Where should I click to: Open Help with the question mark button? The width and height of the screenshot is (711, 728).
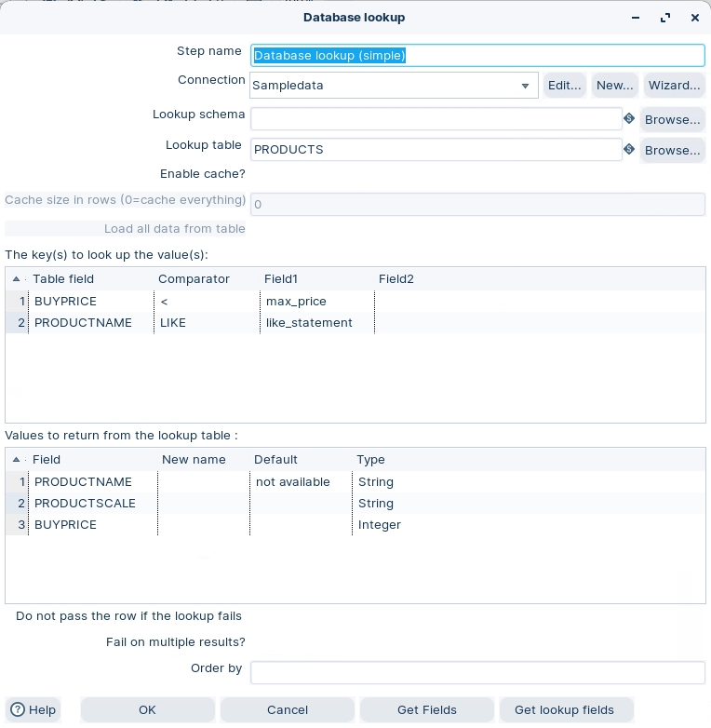point(34,709)
